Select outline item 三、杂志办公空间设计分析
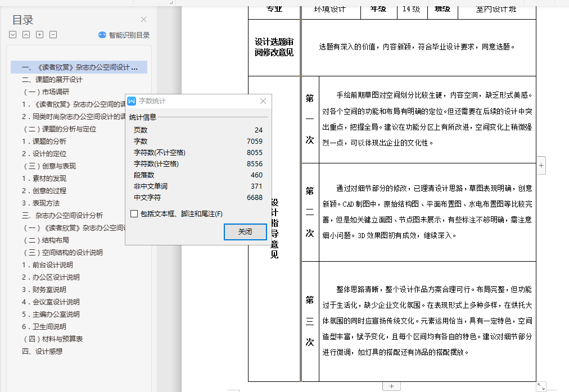Viewport: 569px width, 392px height. point(62,216)
